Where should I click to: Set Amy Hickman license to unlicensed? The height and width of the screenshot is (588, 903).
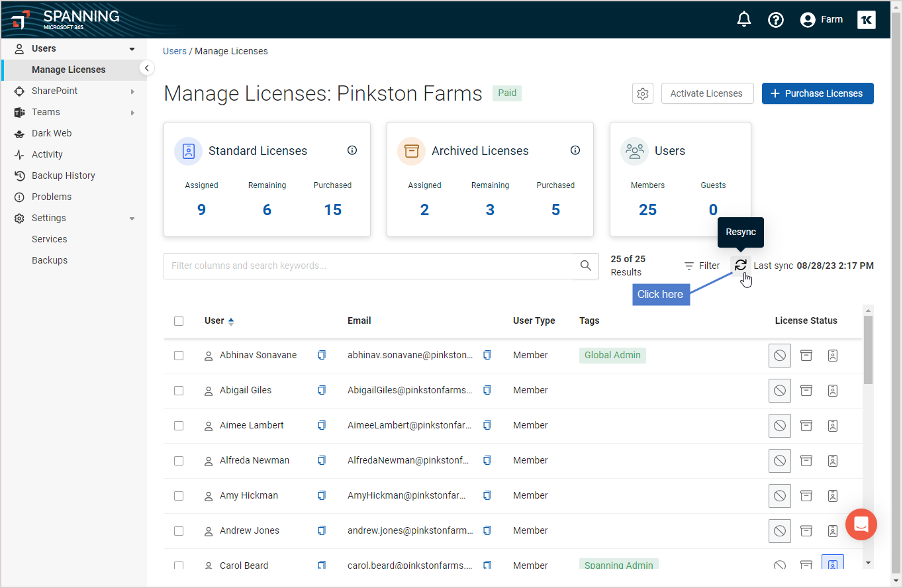pos(780,496)
